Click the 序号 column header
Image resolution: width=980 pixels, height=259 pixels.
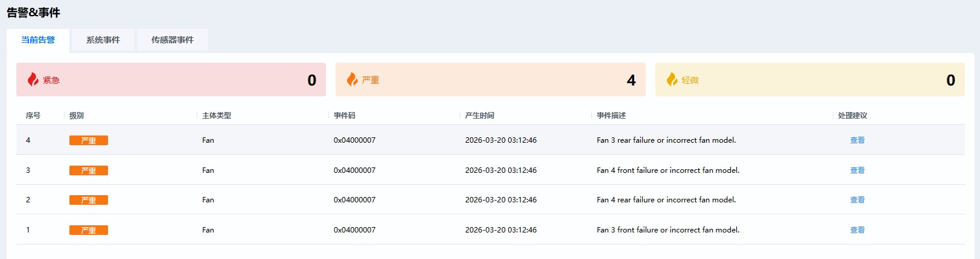coord(33,116)
